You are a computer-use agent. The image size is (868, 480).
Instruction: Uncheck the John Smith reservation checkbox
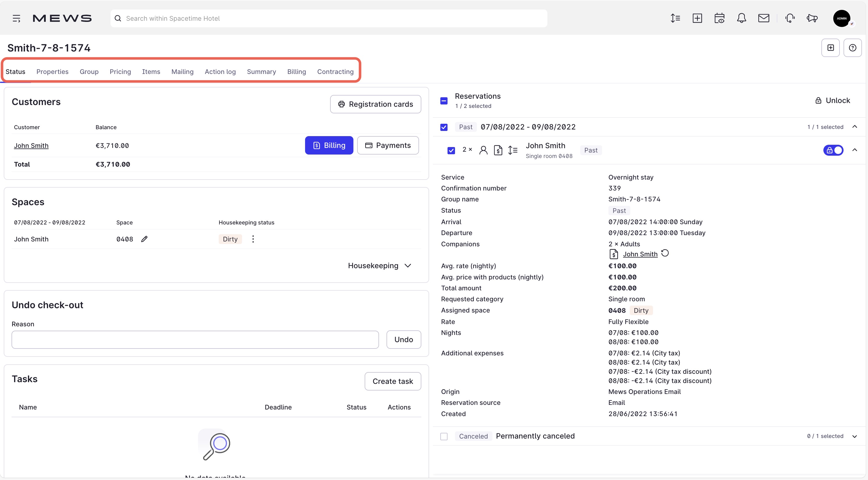pyautogui.click(x=451, y=150)
